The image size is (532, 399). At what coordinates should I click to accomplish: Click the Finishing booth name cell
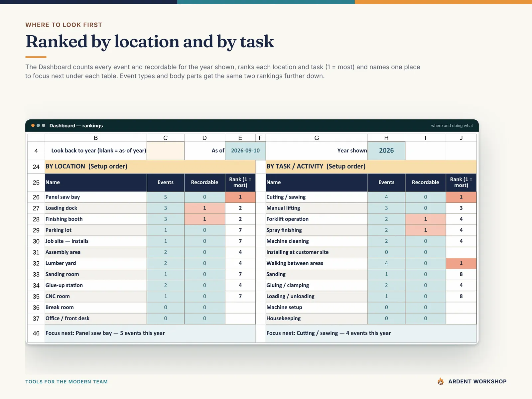(96, 219)
